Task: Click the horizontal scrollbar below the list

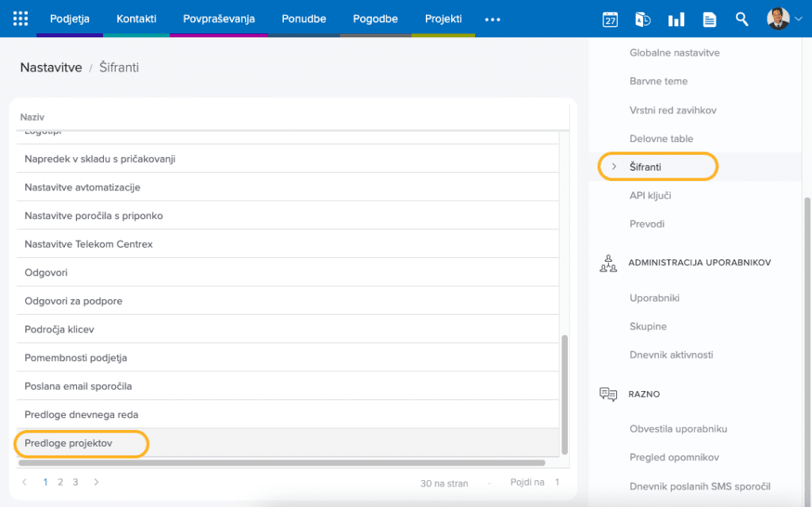Action: click(x=282, y=463)
